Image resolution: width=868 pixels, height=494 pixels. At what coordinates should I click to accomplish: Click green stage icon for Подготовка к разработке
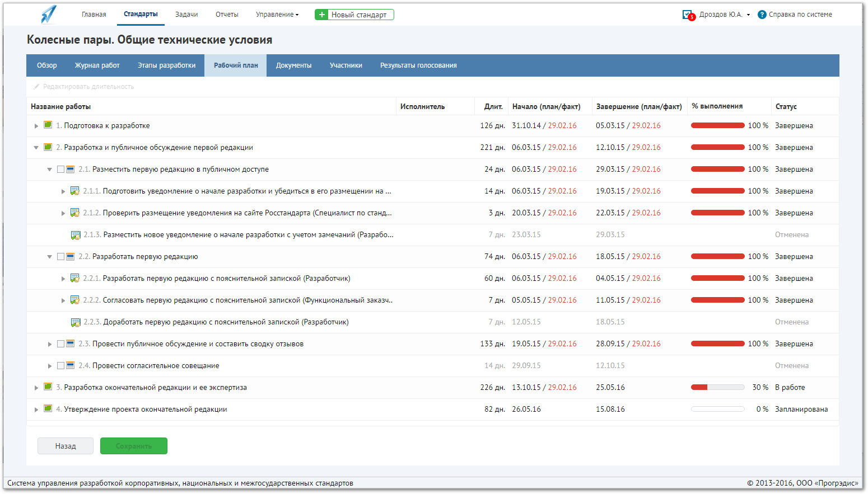48,125
